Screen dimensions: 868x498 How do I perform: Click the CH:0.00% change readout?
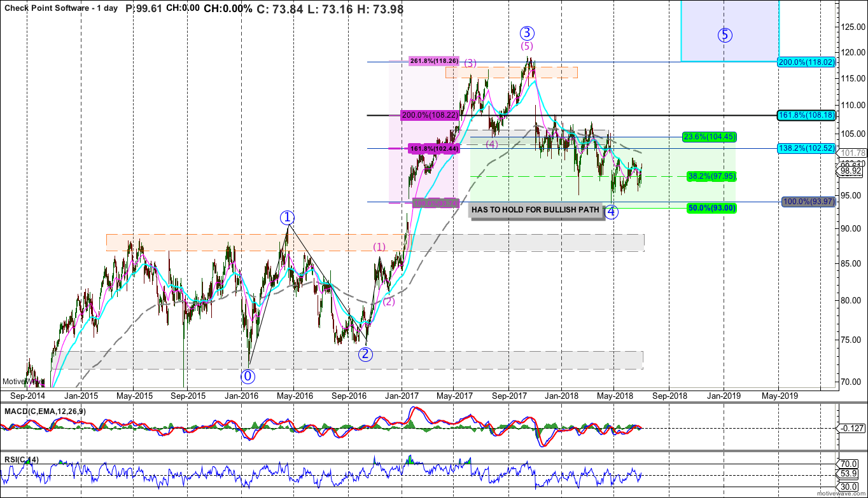(x=227, y=8)
